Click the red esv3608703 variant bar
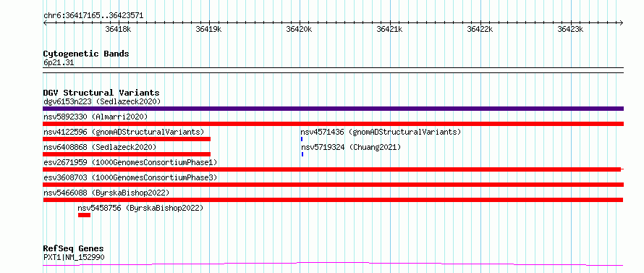 [333, 185]
